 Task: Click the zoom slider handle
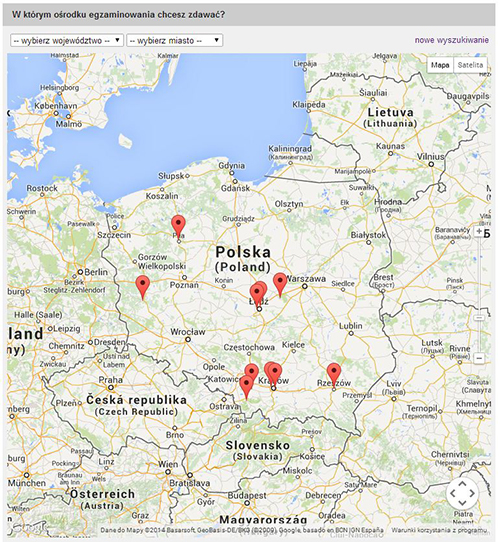click(479, 318)
